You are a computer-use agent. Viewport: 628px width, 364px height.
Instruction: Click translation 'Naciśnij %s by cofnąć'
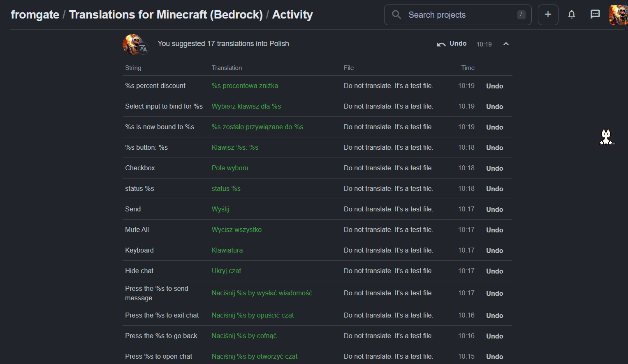point(244,336)
